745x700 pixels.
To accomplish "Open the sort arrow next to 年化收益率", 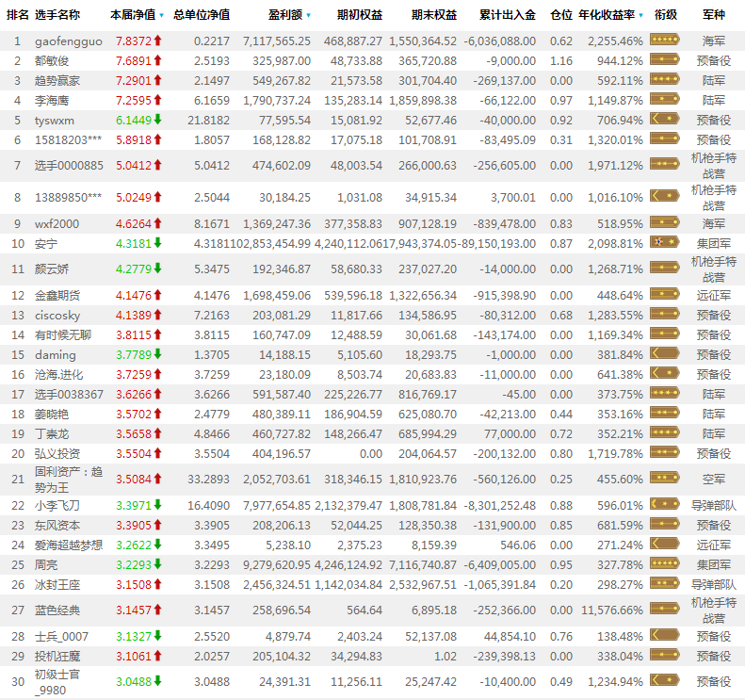I will point(641,16).
